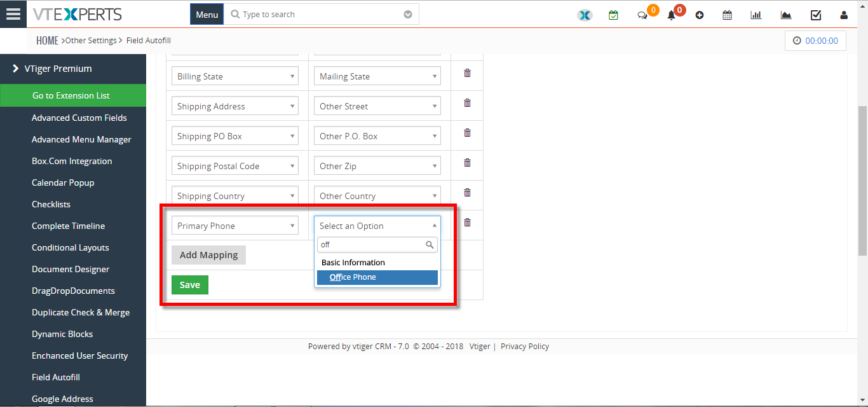This screenshot has width=868, height=407.
Task: Open the notifications bell icon
Action: [x=671, y=15]
